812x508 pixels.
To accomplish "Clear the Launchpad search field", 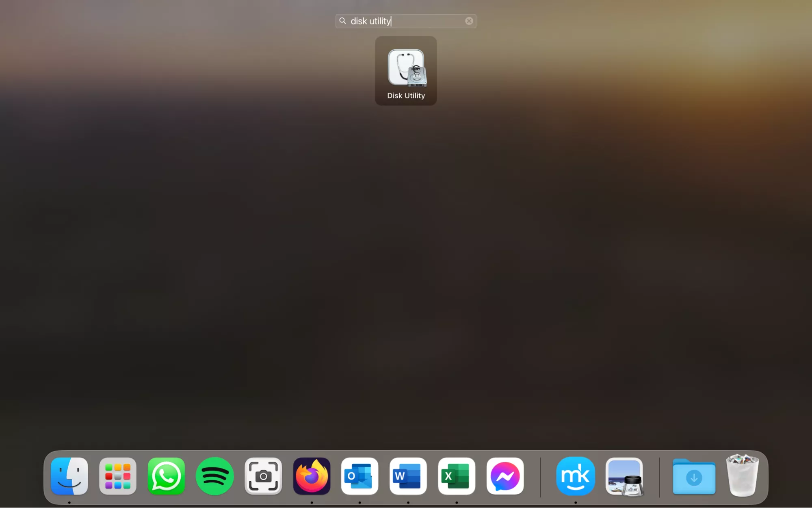I will click(469, 21).
